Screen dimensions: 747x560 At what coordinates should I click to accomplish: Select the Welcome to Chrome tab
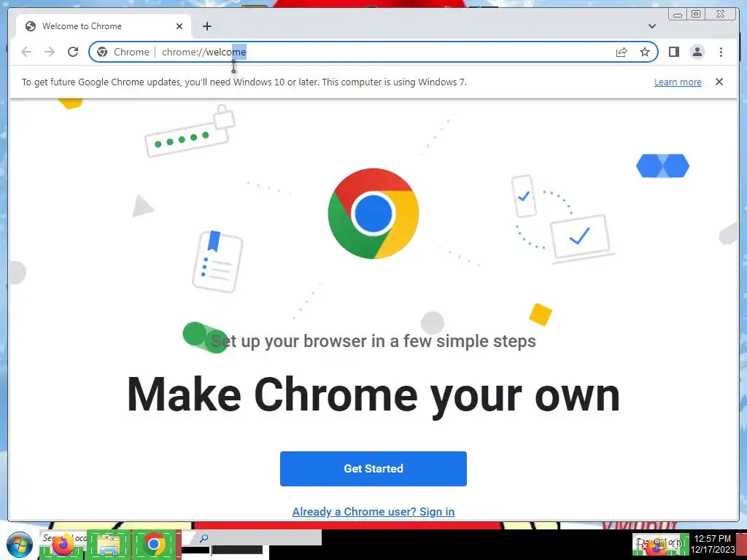(104, 26)
